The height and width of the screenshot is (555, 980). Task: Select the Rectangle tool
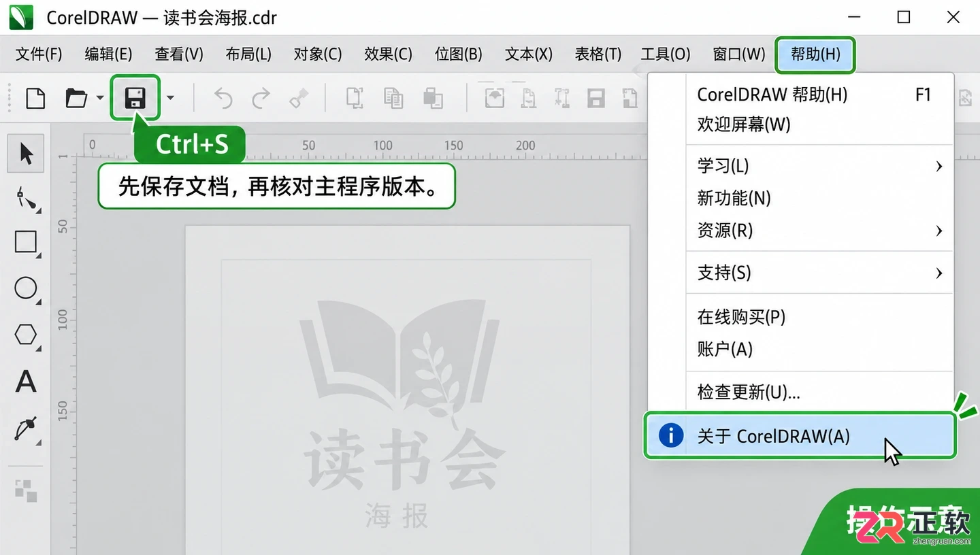coord(27,243)
